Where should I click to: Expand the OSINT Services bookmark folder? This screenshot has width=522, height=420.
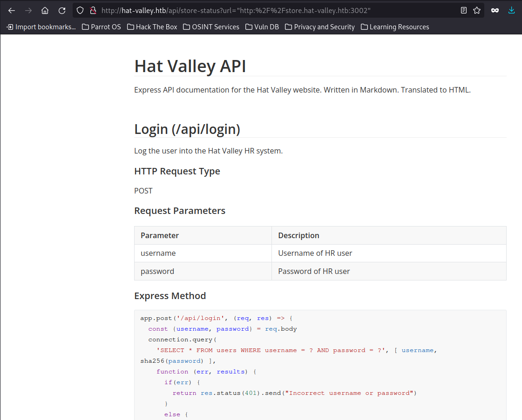211,27
